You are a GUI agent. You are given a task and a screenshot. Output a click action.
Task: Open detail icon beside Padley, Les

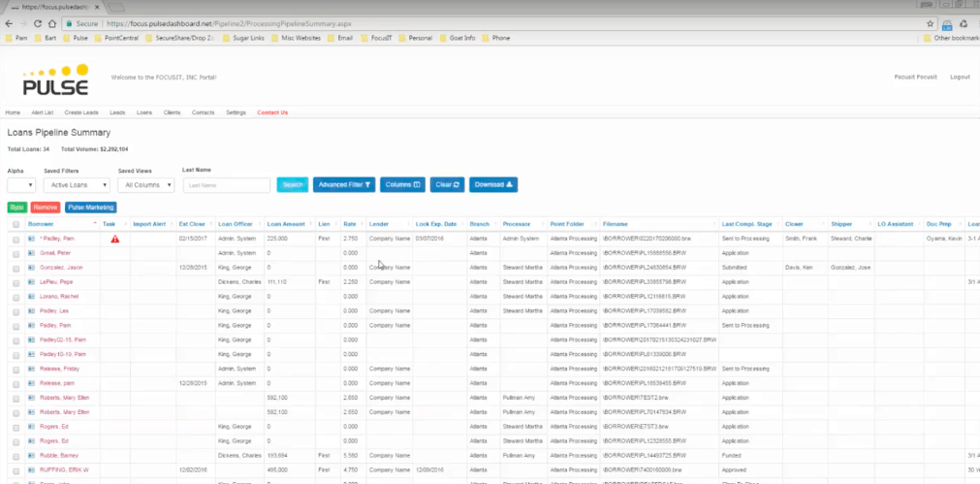click(31, 310)
